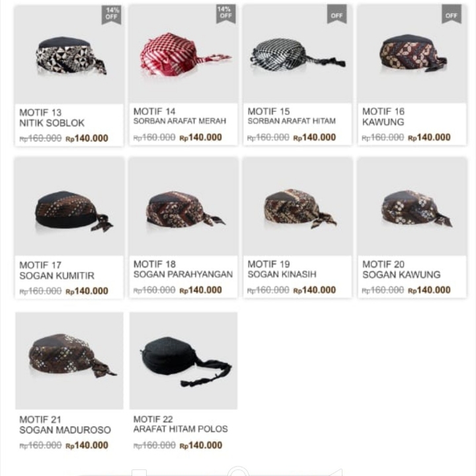476x476 pixels.
Task: Open the red Sorban Arafat Merah image
Action: (x=183, y=54)
